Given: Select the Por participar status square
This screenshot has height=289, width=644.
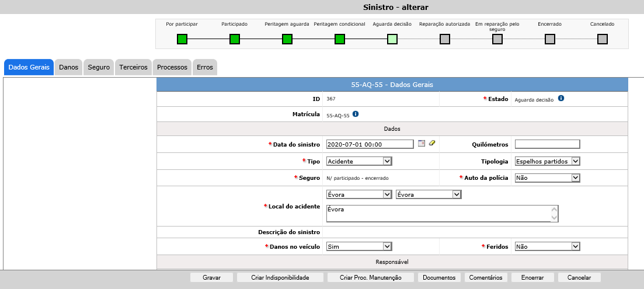Looking at the screenshot, I should (x=182, y=39).
